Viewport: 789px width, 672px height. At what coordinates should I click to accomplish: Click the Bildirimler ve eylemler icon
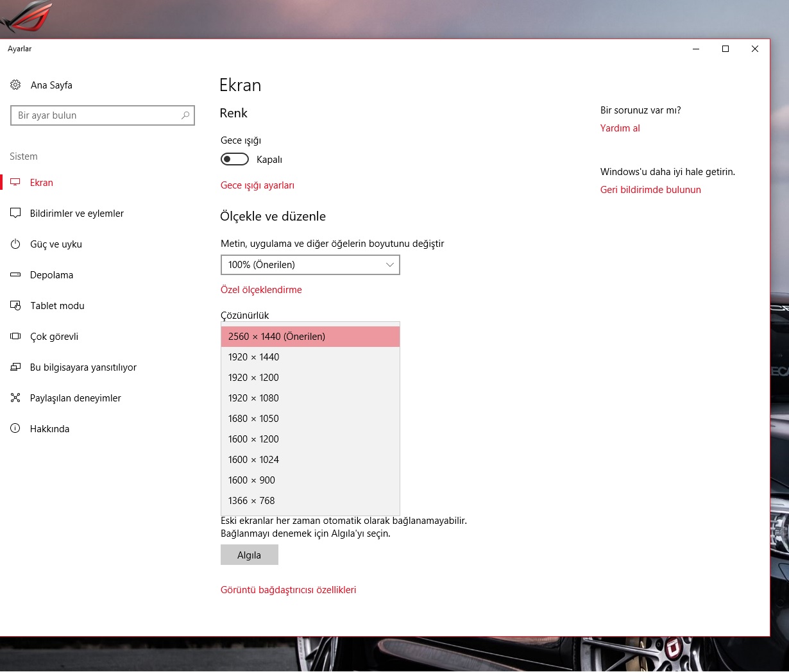[15, 214]
